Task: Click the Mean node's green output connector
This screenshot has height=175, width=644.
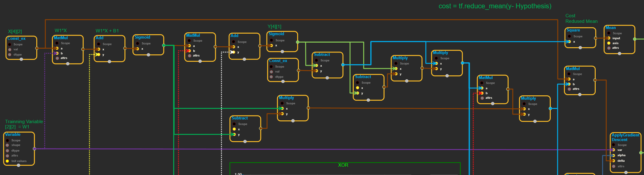Action: (x=634, y=39)
